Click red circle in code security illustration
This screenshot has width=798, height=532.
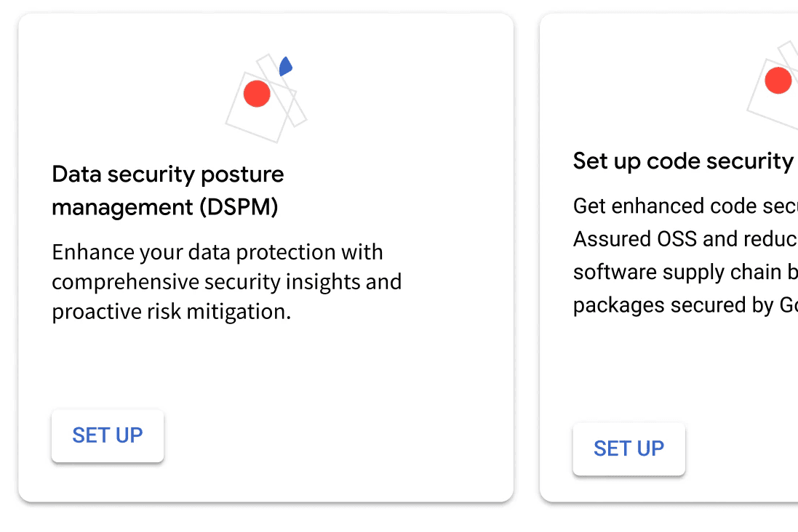[x=778, y=81]
